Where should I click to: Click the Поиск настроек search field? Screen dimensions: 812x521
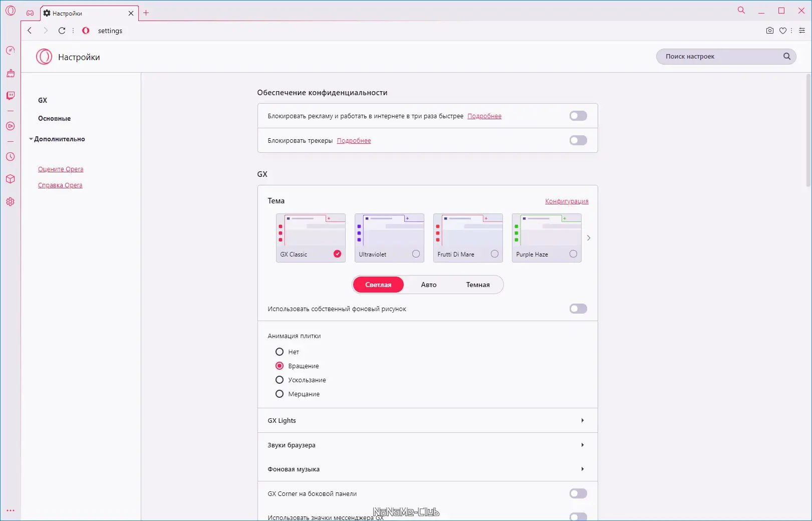pos(726,57)
